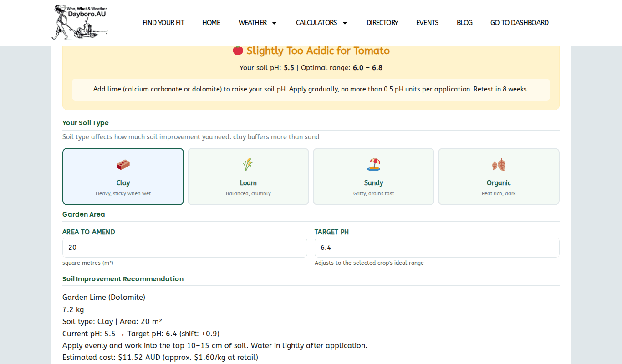Click the Dayboro.AU lawnmower logo
Viewport: 622px width, 364px height.
(x=80, y=22)
